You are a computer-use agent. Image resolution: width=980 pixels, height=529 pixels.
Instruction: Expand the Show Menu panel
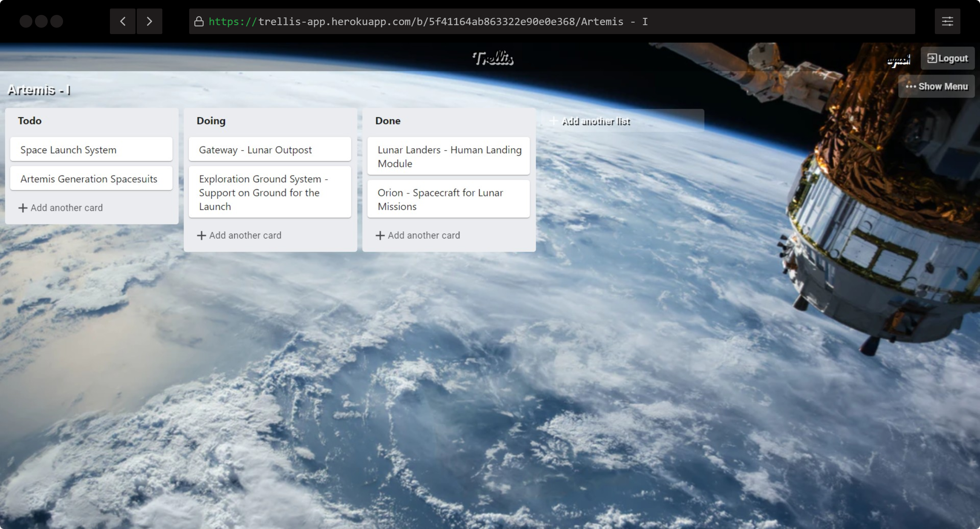click(x=936, y=86)
